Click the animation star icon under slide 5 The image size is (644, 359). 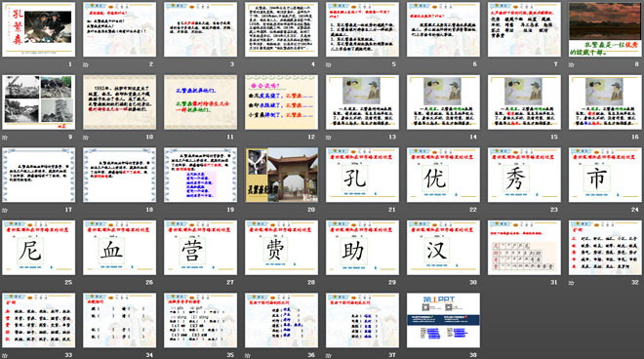click(x=329, y=64)
